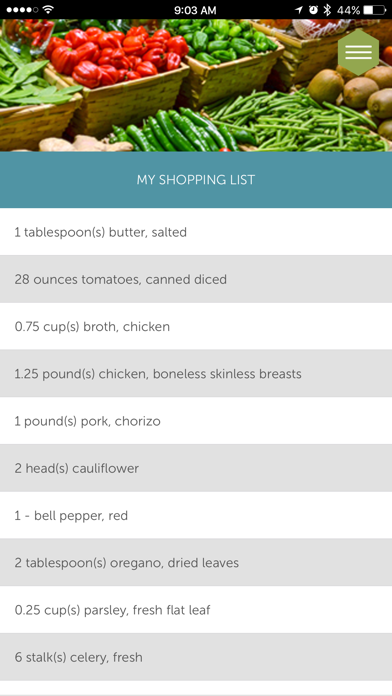Image resolution: width=392 pixels, height=696 pixels.
Task: Select the red bell pepper item
Action: 196,515
